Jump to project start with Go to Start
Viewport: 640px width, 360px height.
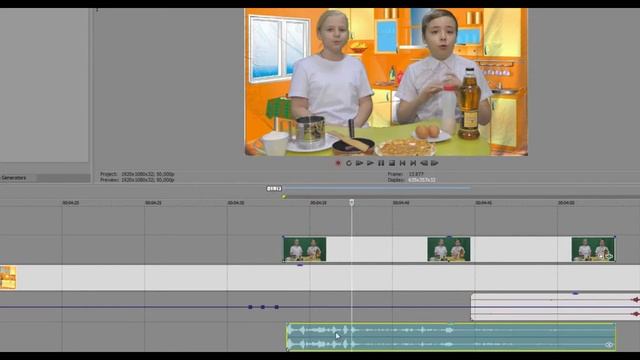point(402,163)
